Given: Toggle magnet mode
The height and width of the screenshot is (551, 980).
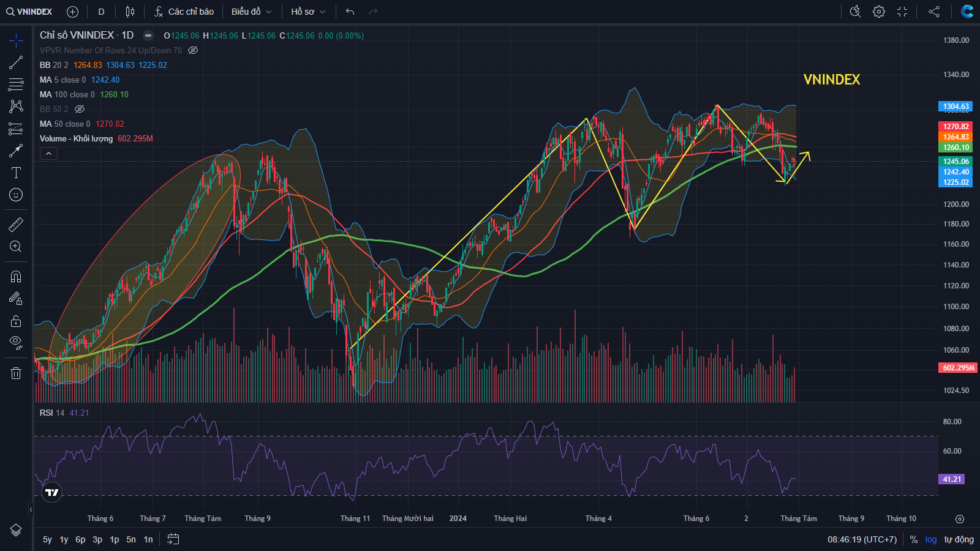Looking at the screenshot, I should pos(16,277).
